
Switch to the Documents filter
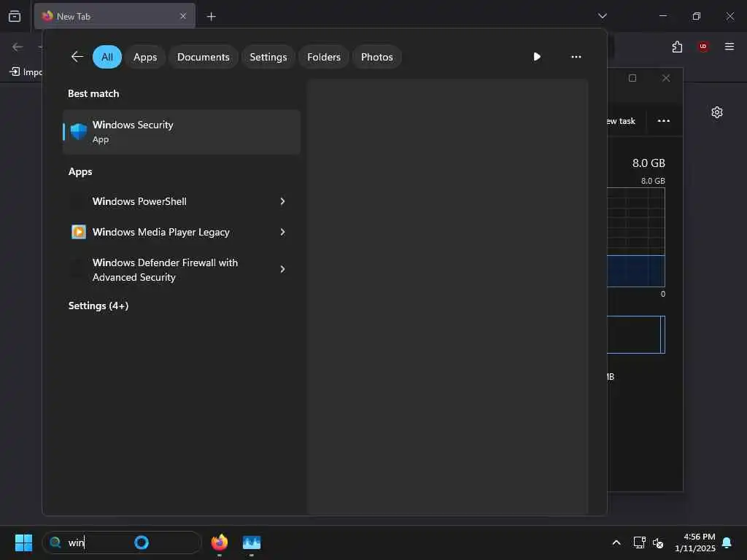point(204,57)
